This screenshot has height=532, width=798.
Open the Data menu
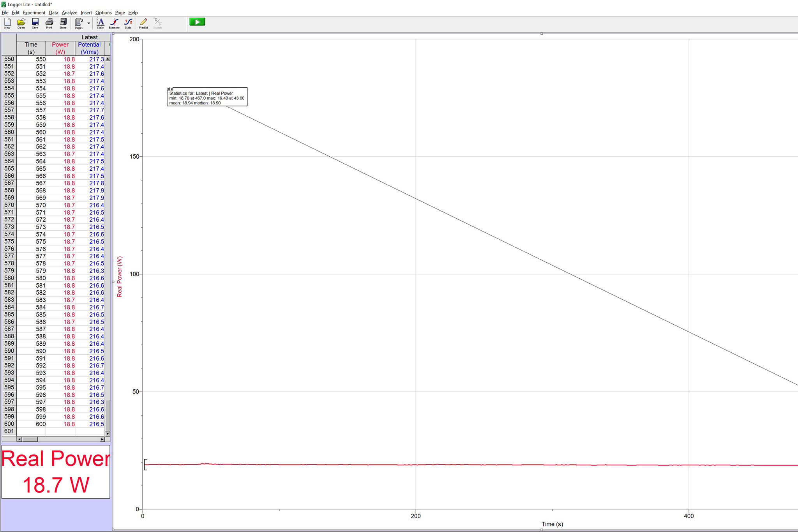pos(53,12)
